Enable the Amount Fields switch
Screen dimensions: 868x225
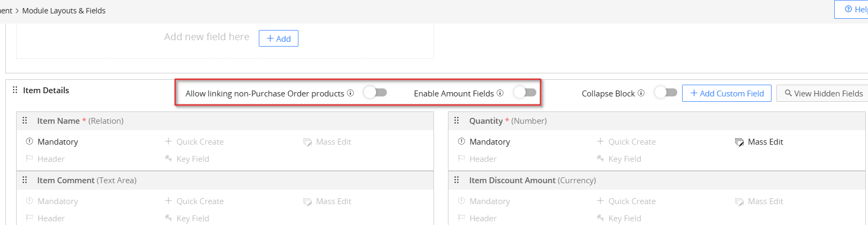tap(525, 93)
